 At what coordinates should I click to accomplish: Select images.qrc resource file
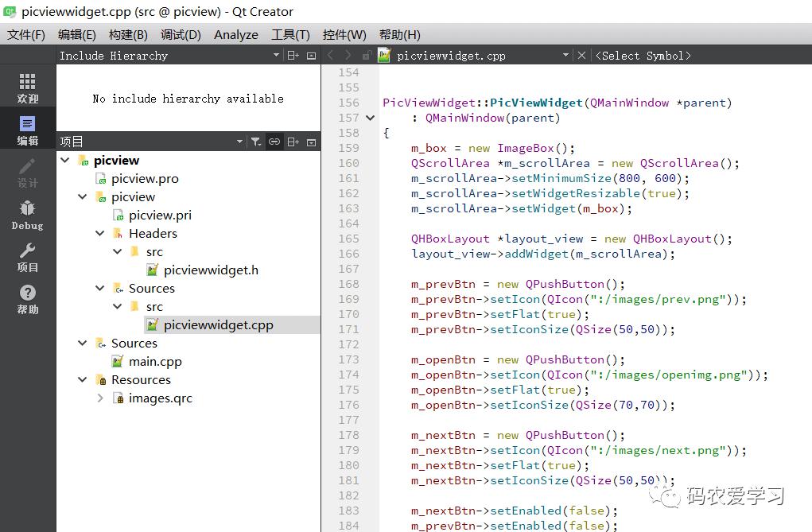point(160,398)
